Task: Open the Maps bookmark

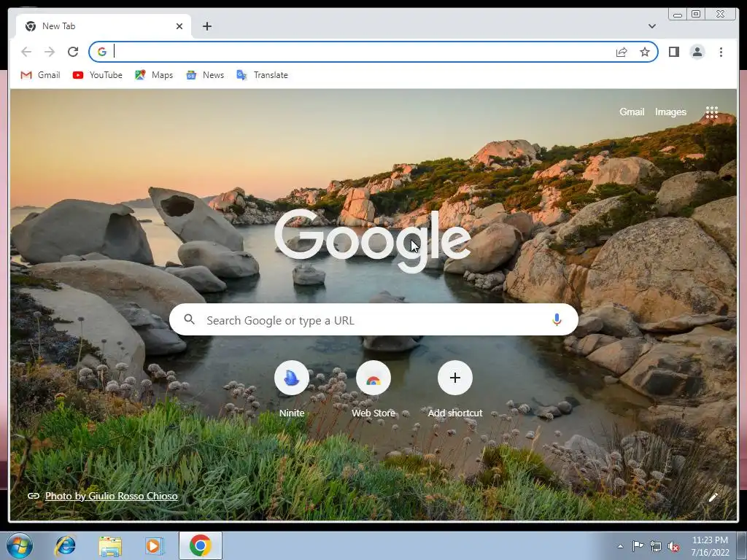Action: coord(154,75)
